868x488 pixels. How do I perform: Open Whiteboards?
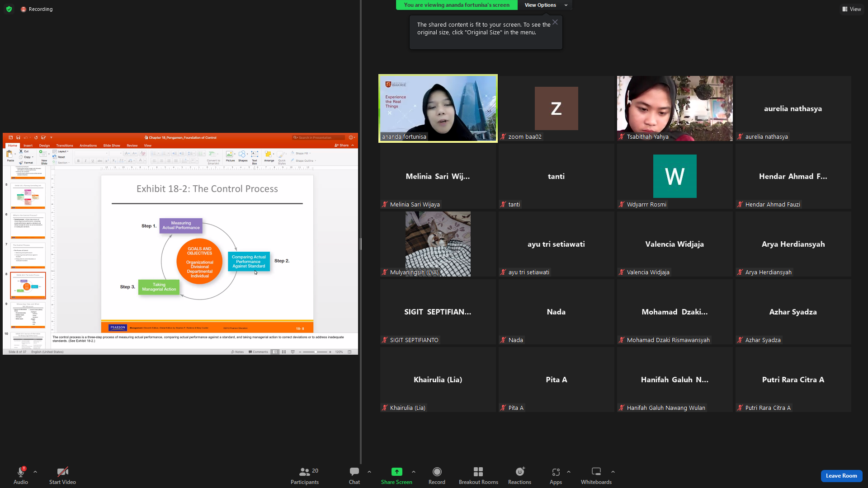[596, 475]
